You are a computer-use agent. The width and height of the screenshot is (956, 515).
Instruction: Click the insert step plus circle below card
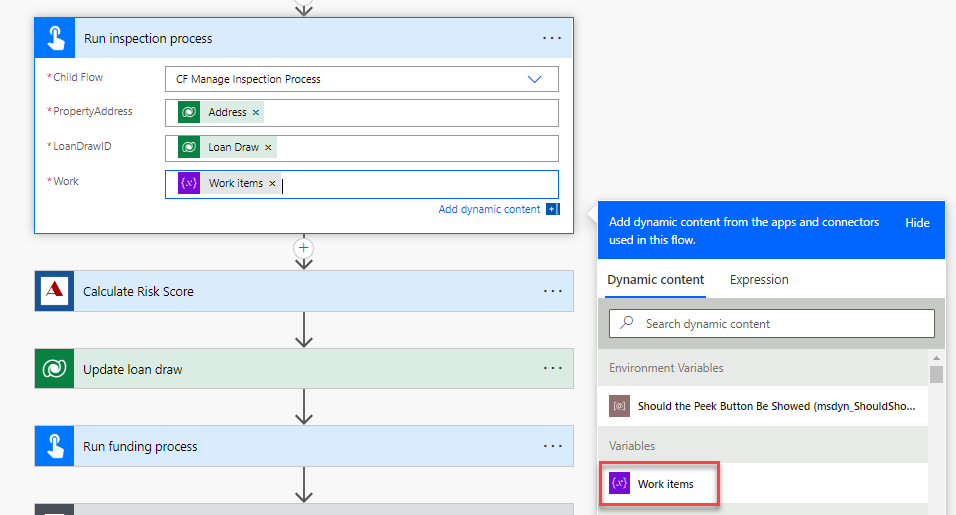pos(304,247)
